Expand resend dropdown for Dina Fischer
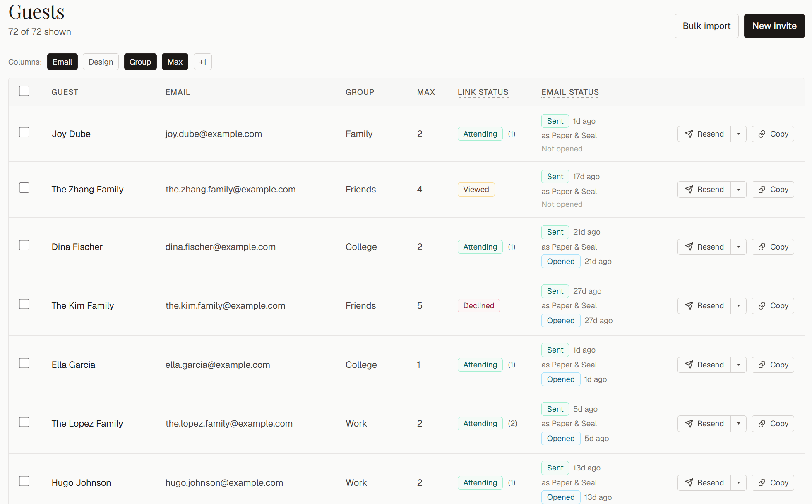Viewport: 812px width, 504px height. click(738, 247)
